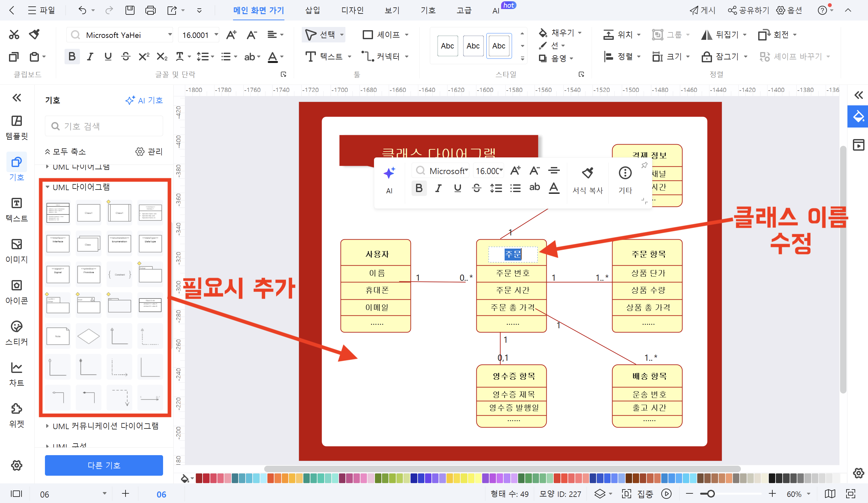Open the font size dropdown
The image size is (868, 503).
click(x=215, y=34)
